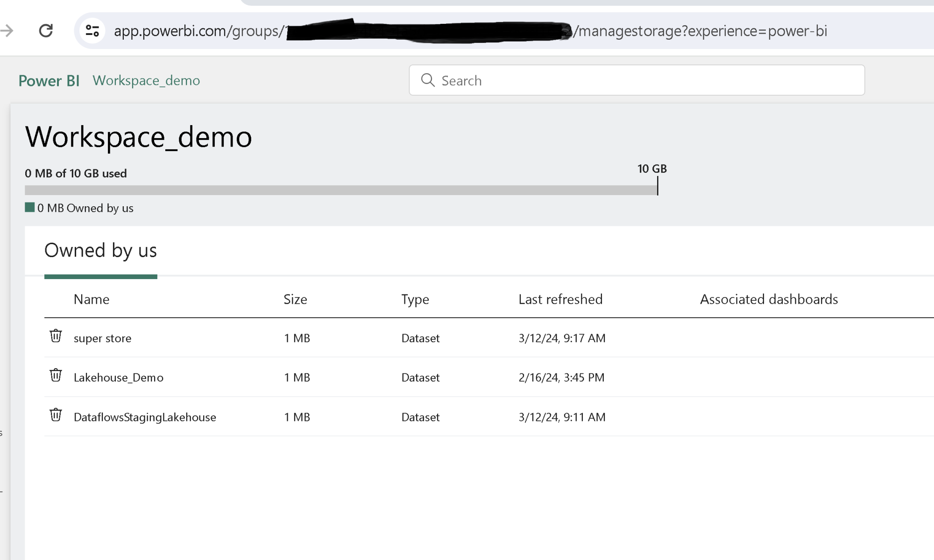The width and height of the screenshot is (934, 560).
Task: Click the browser forward navigation arrow
Action: click(6, 31)
